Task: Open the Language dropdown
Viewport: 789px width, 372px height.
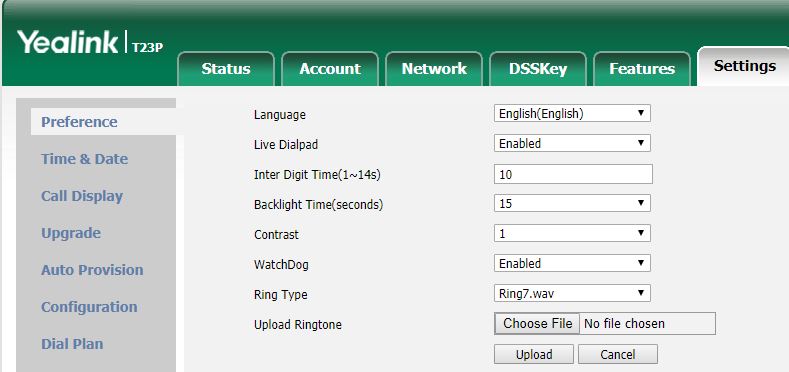Action: [x=572, y=113]
